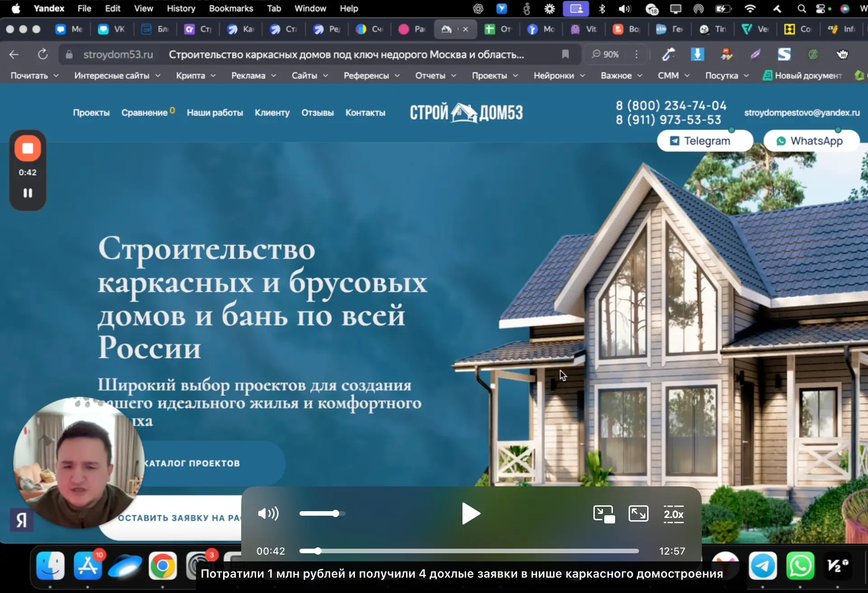Stop the screen recording with red button
This screenshot has height=593, width=868.
tap(28, 148)
